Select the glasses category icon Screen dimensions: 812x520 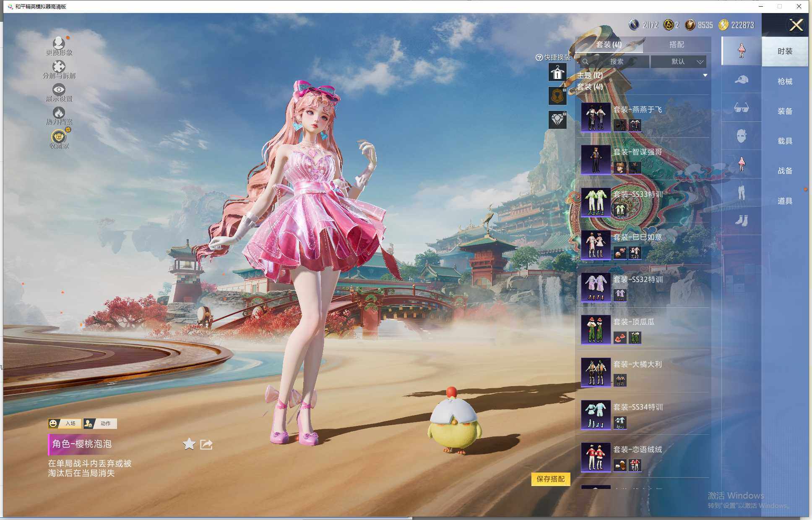(741, 108)
